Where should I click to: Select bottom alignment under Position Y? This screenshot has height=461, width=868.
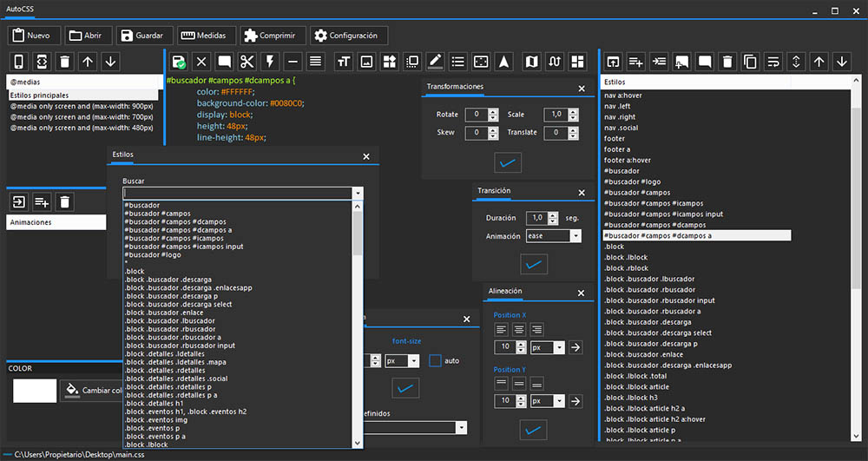coord(536,383)
